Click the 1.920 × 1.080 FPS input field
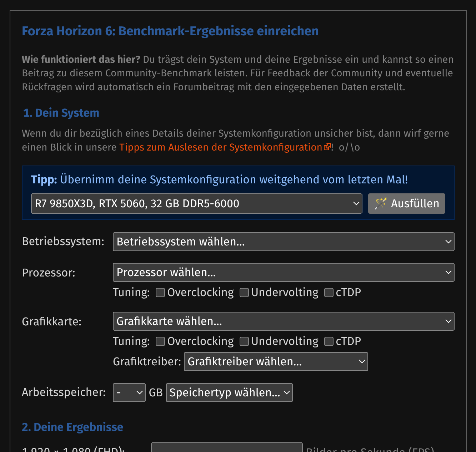This screenshot has height=452, width=476. (227, 447)
